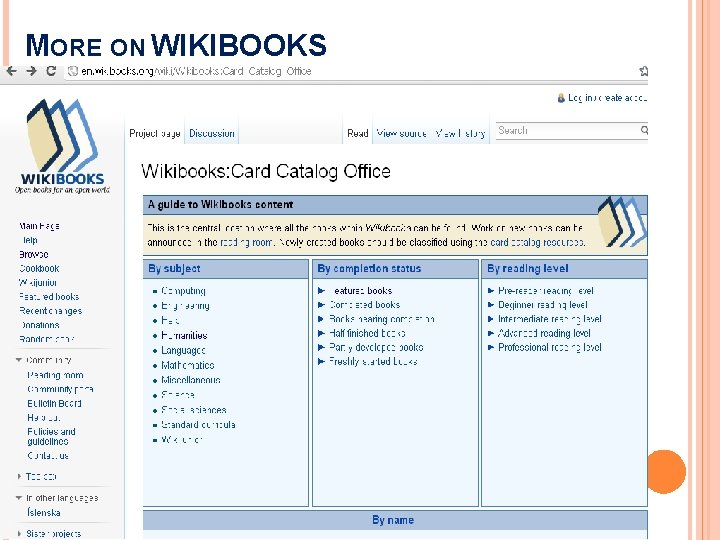This screenshot has height=540, width=720.
Task: Open Beginner reading level
Action: pyautogui.click(x=543, y=305)
